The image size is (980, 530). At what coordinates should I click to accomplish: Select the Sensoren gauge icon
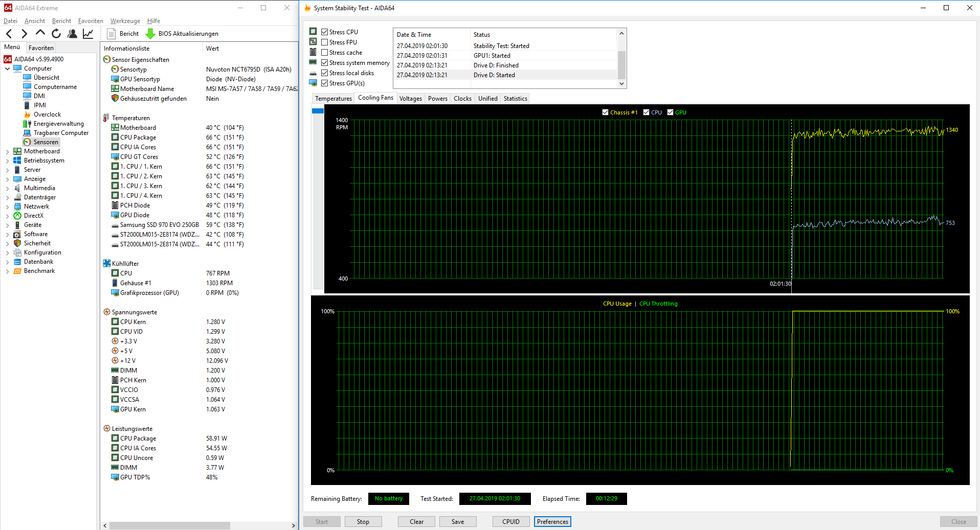pyautogui.click(x=27, y=142)
